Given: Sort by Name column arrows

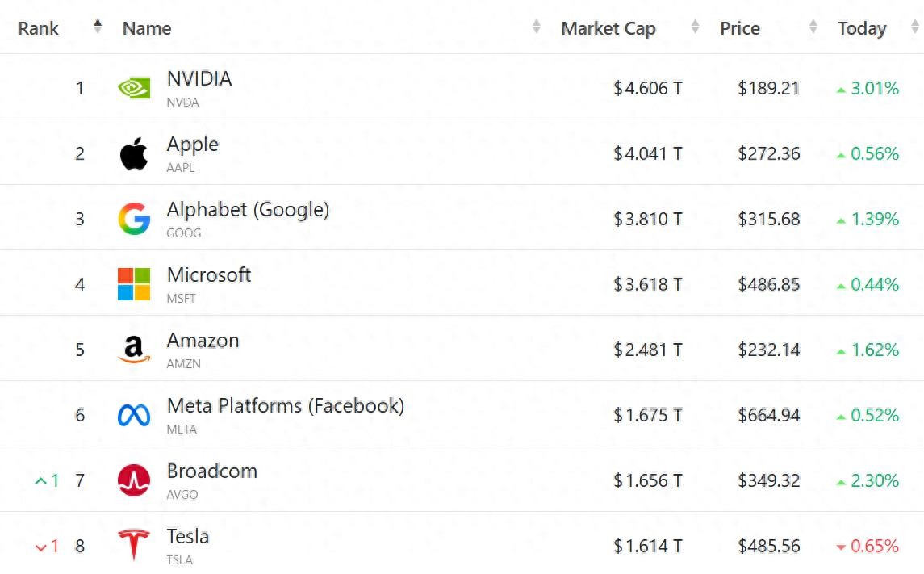Looking at the screenshot, I should click(537, 27).
